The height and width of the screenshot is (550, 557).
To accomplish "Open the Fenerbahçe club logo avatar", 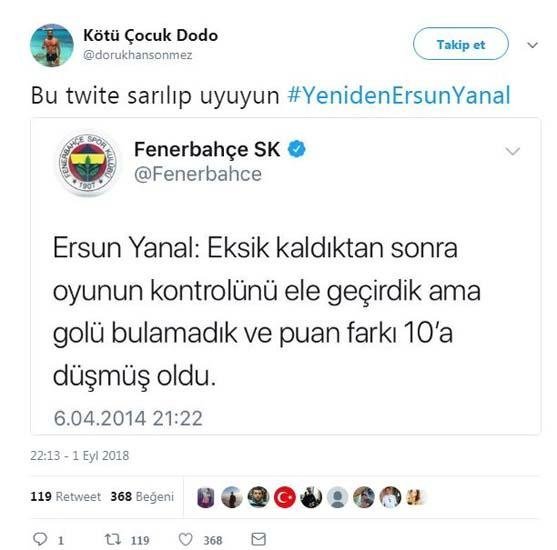I will point(88,164).
